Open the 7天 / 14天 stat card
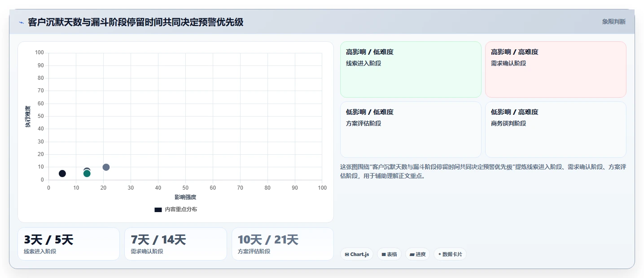644x278 pixels. [175, 244]
